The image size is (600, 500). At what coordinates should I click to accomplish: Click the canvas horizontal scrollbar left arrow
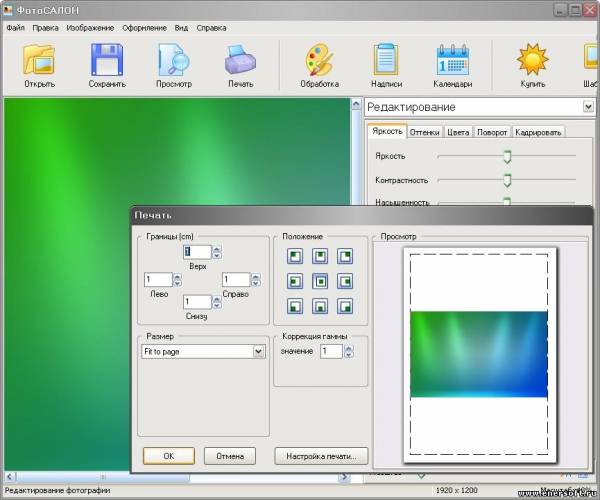(x=10, y=477)
